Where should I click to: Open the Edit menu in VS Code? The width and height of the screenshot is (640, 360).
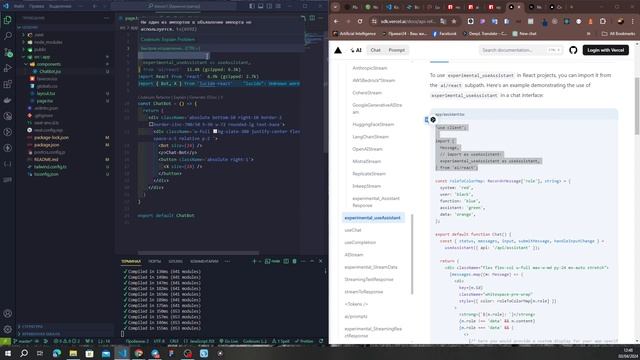point(36,6)
